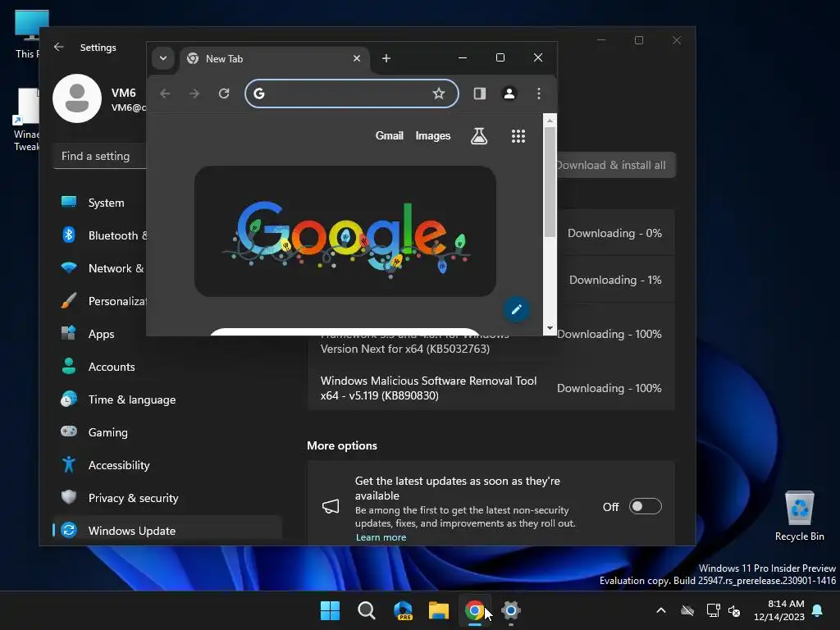
Task: Open Accessibility settings category
Action: click(167, 465)
